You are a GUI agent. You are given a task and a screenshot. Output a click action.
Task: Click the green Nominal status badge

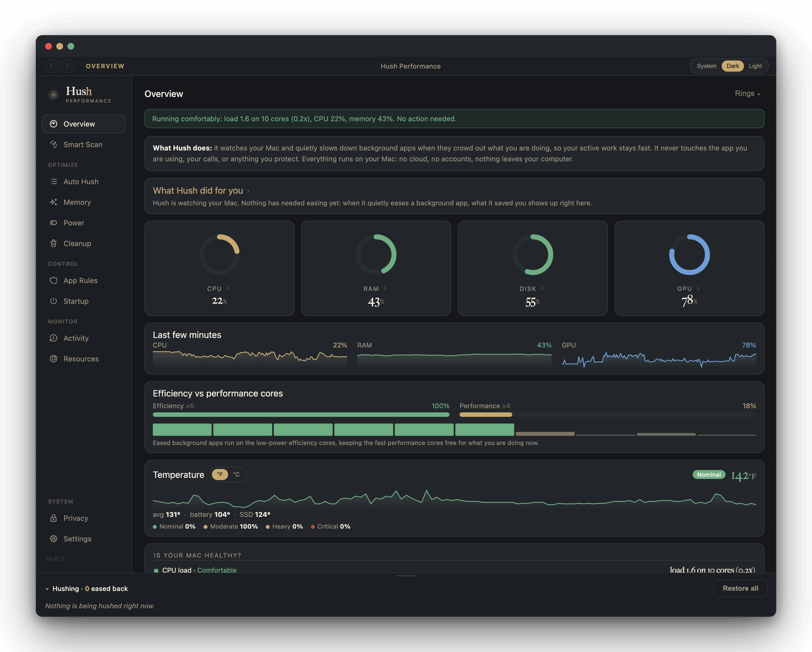[709, 475]
